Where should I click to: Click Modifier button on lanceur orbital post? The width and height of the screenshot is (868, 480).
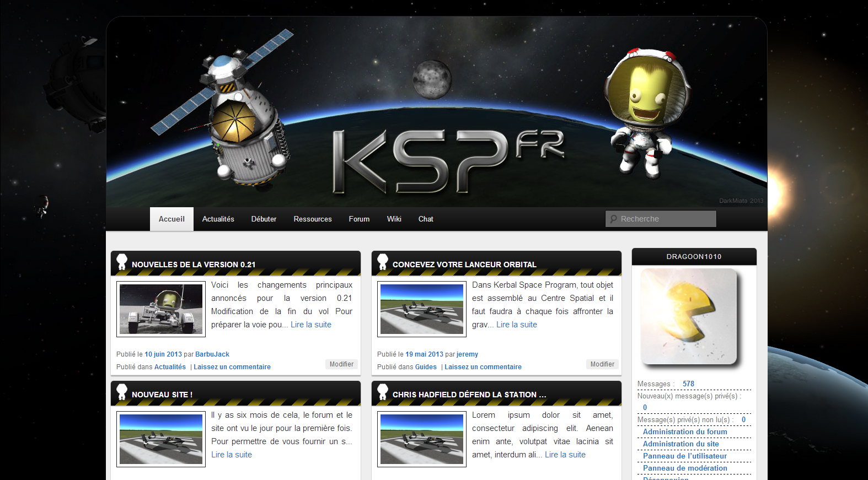(602, 364)
